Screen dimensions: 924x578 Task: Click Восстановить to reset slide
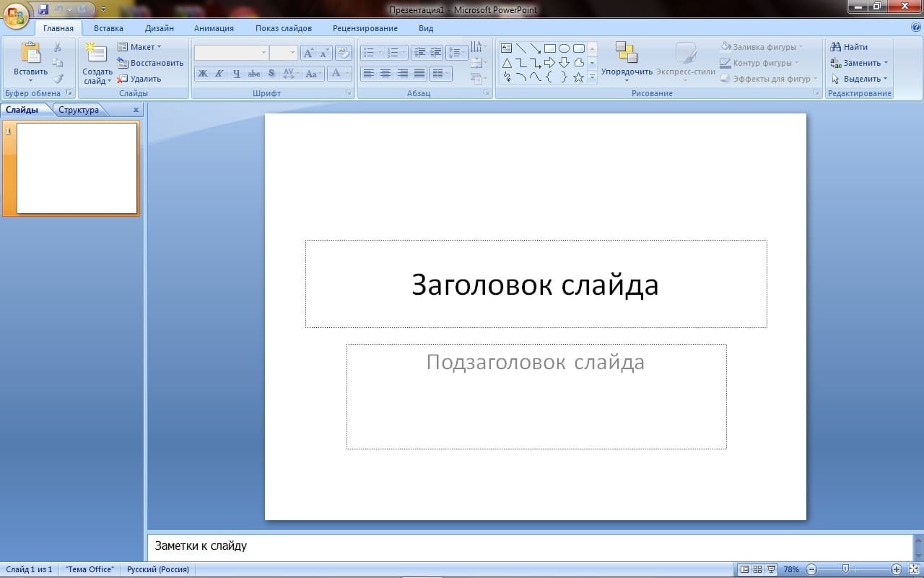tap(150, 63)
